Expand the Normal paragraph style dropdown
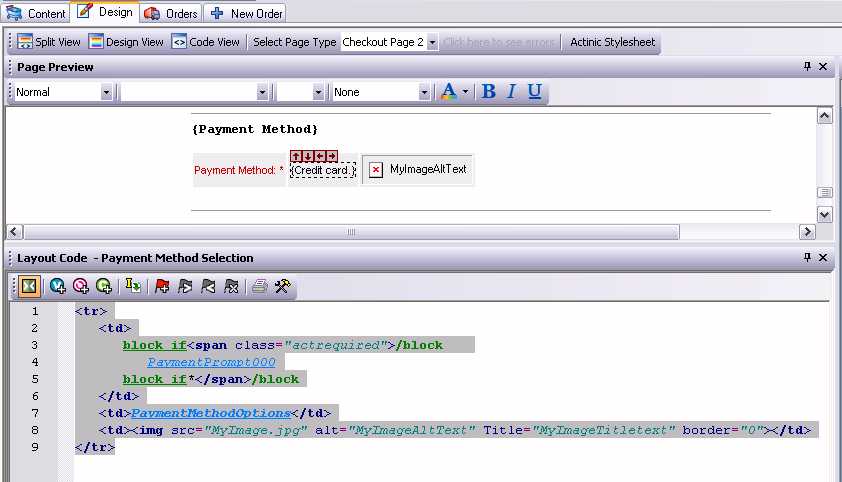Image resolution: width=842 pixels, height=482 pixels. [106, 92]
